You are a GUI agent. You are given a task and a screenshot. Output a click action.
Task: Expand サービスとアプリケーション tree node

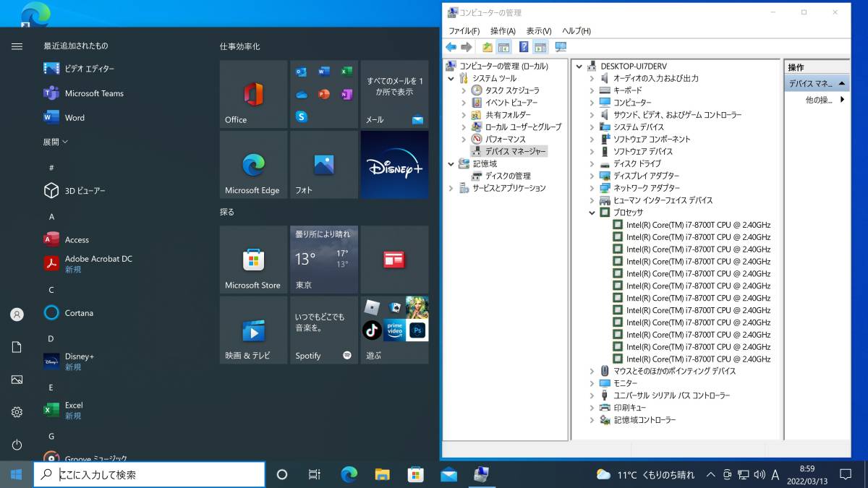click(x=451, y=188)
